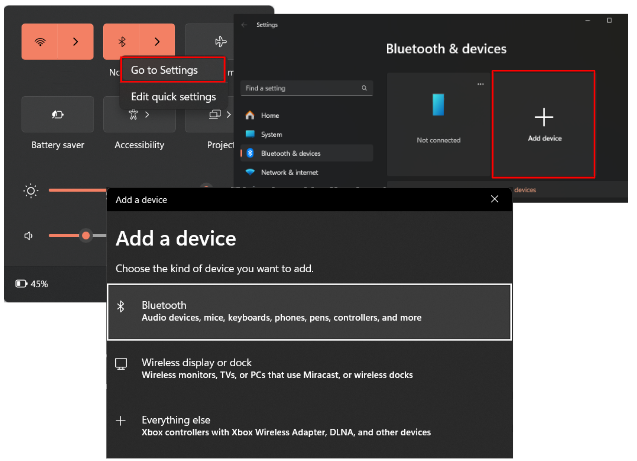637x461 pixels.
Task: Open battery status showing 45%
Action: pos(32,284)
